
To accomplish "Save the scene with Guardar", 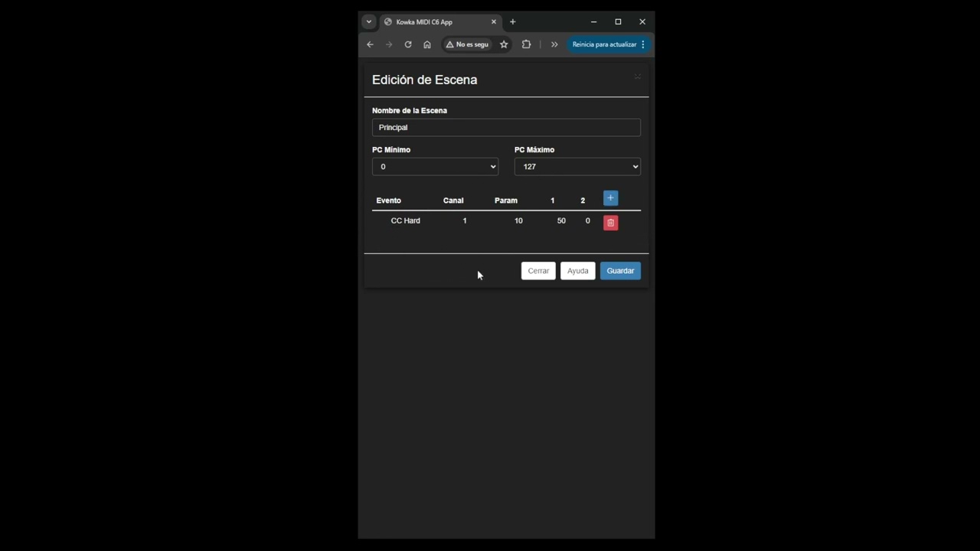I will pyautogui.click(x=620, y=271).
